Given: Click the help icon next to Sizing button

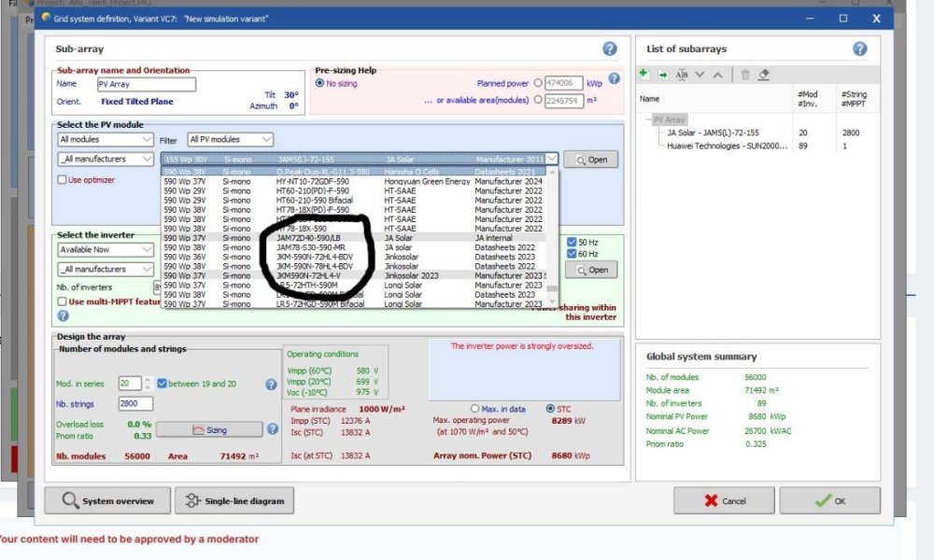Looking at the screenshot, I should click(x=273, y=429).
